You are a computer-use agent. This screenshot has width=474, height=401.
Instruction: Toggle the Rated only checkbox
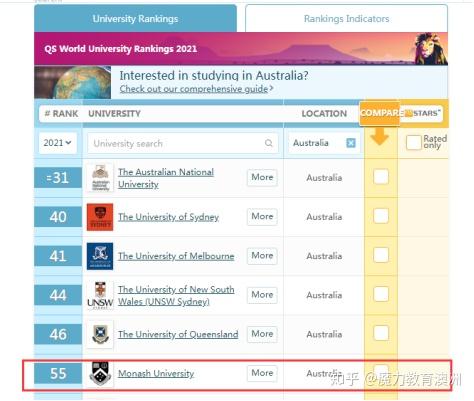414,143
